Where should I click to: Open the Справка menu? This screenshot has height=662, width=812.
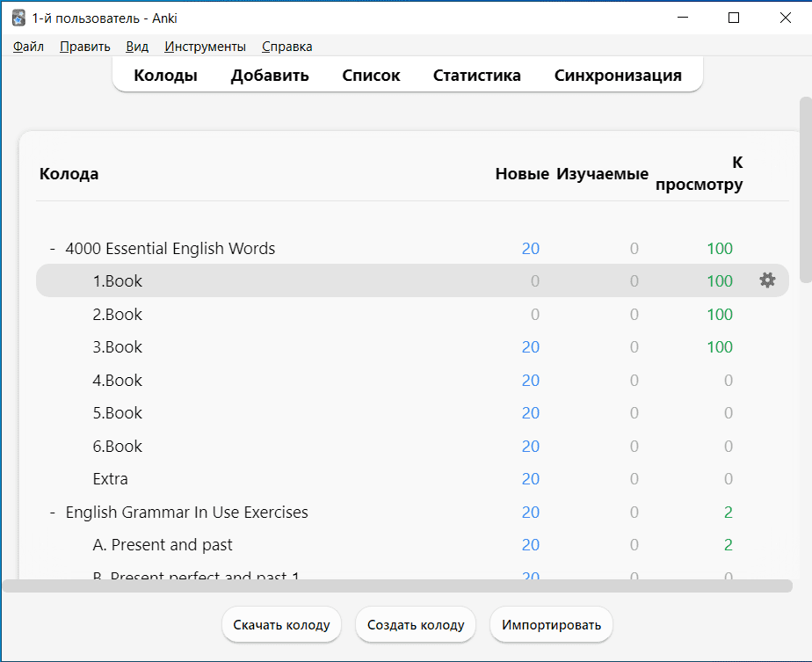tap(286, 47)
